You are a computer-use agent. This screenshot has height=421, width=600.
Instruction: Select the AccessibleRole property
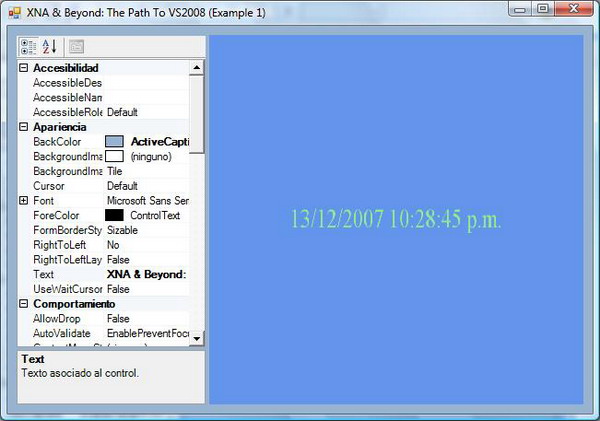[67, 112]
